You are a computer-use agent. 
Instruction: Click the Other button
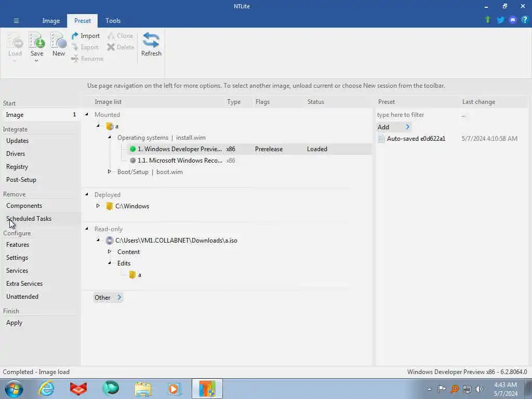point(108,298)
